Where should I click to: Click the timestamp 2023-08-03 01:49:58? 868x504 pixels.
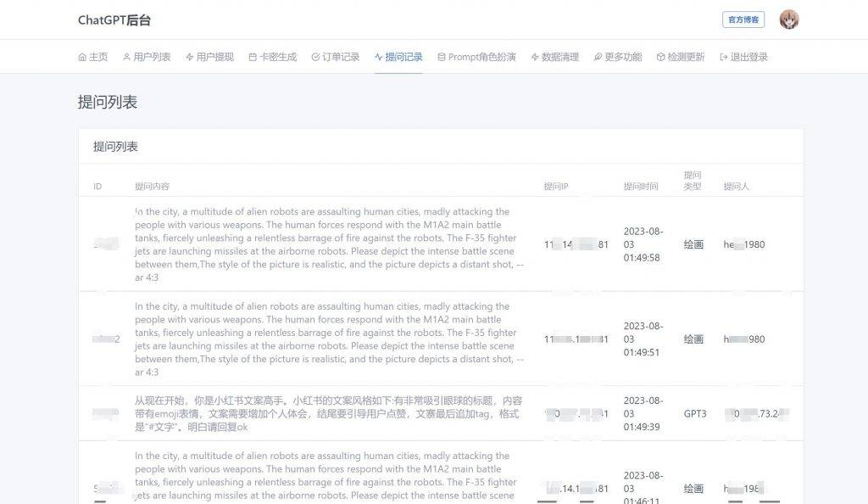(643, 244)
